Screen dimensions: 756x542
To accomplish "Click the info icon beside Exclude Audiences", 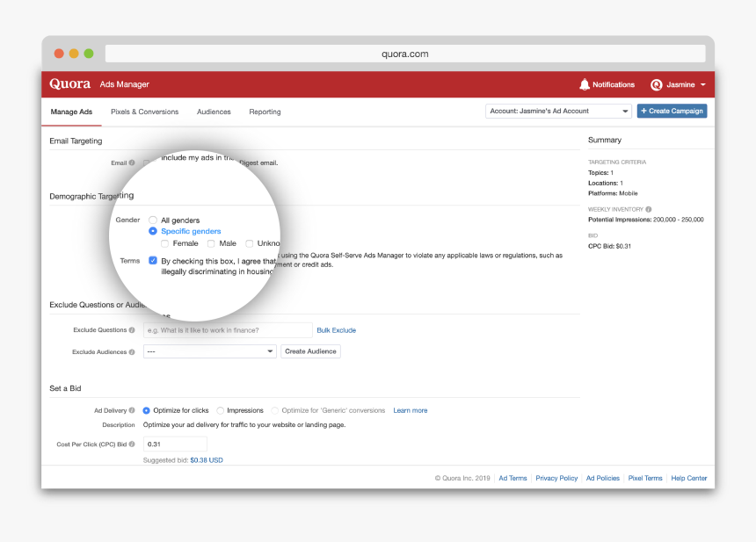I will point(132,352).
